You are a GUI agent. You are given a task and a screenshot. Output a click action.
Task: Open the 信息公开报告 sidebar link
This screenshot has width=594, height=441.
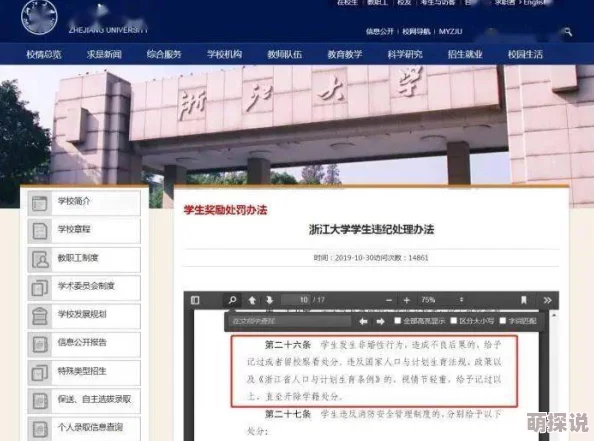coord(82,342)
